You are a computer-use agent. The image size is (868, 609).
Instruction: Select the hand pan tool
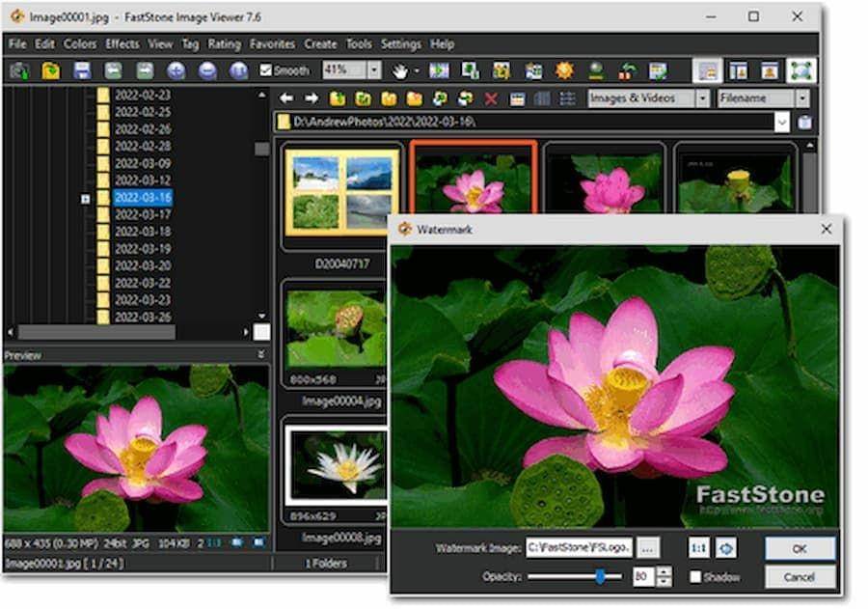tap(400, 70)
